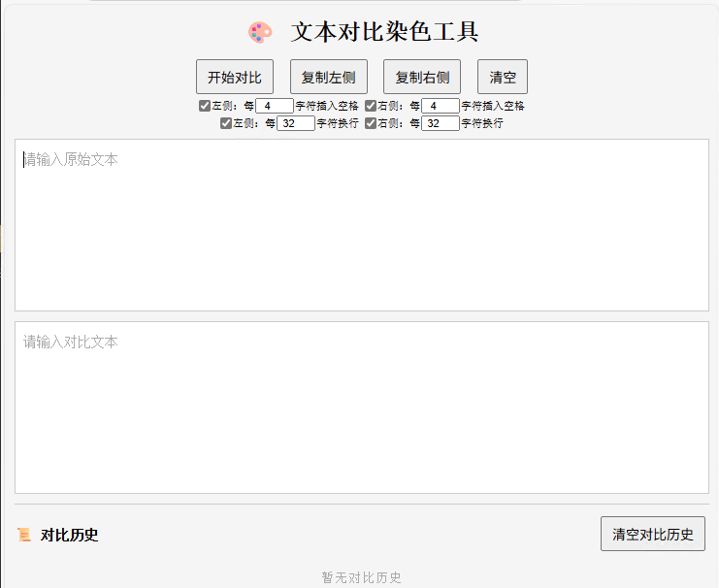Screen dimensions: 719x588
Task: Copy left side with 复制左侧
Action: [329, 77]
